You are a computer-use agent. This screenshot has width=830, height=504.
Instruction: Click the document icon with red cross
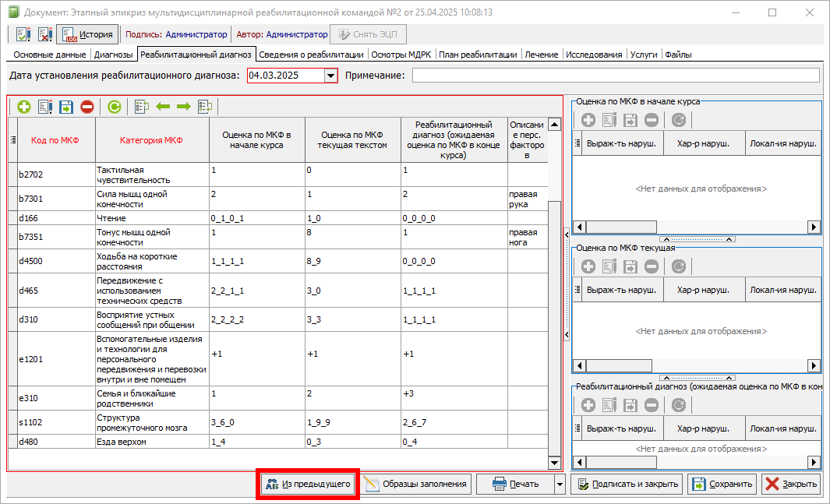(45, 35)
